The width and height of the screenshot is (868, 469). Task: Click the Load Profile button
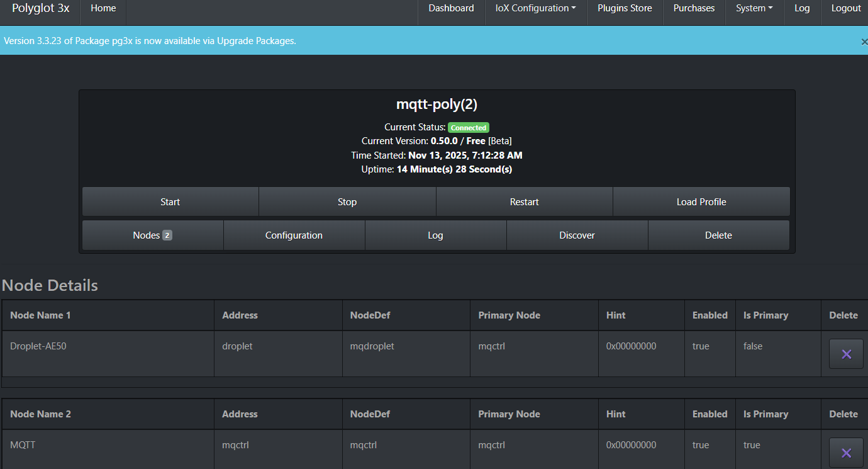(701, 202)
